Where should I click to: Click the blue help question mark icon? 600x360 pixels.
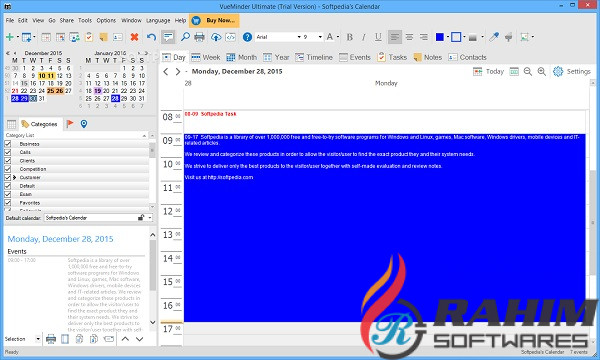click(x=248, y=37)
